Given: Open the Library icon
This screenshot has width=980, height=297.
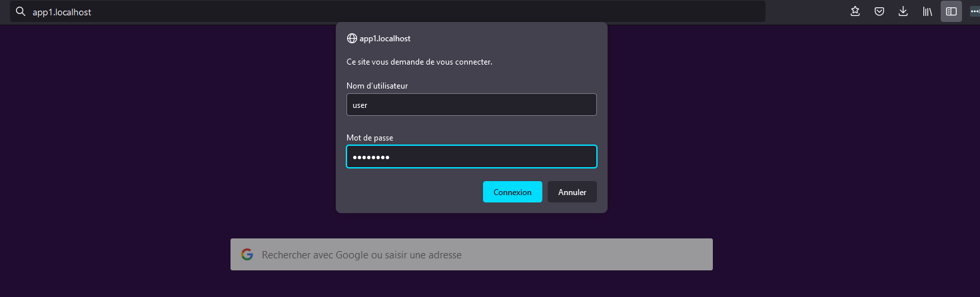Looking at the screenshot, I should (927, 11).
